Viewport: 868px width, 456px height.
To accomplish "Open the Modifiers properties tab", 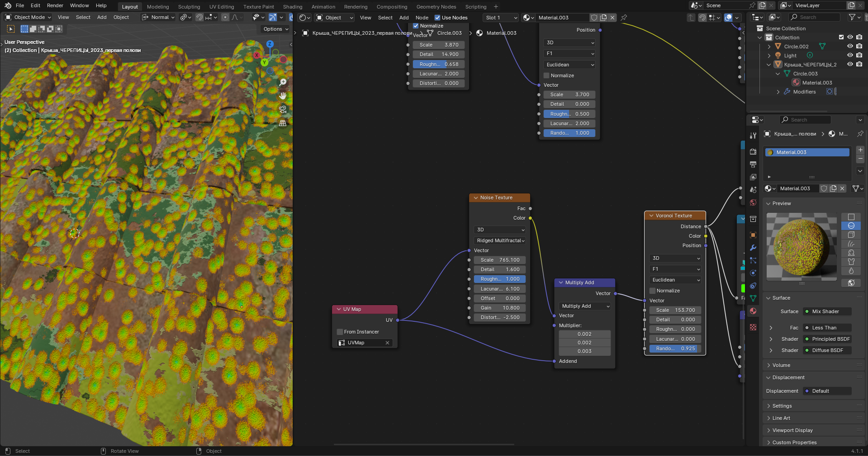I will pyautogui.click(x=753, y=248).
